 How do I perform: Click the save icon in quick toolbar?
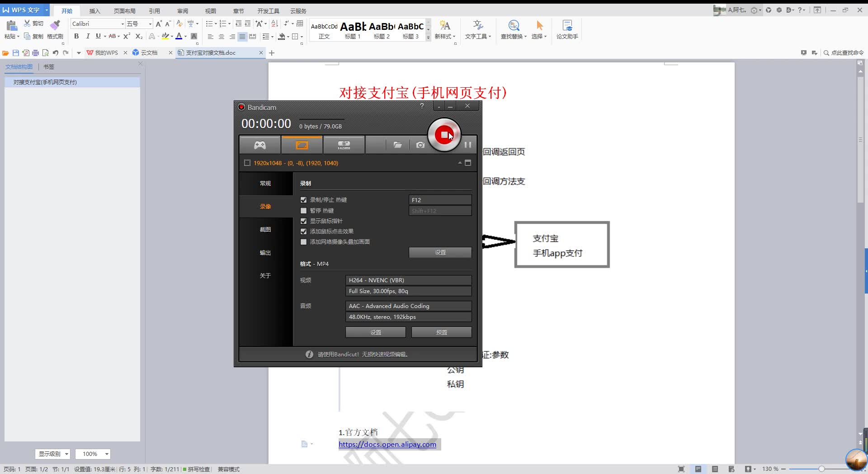click(16, 53)
